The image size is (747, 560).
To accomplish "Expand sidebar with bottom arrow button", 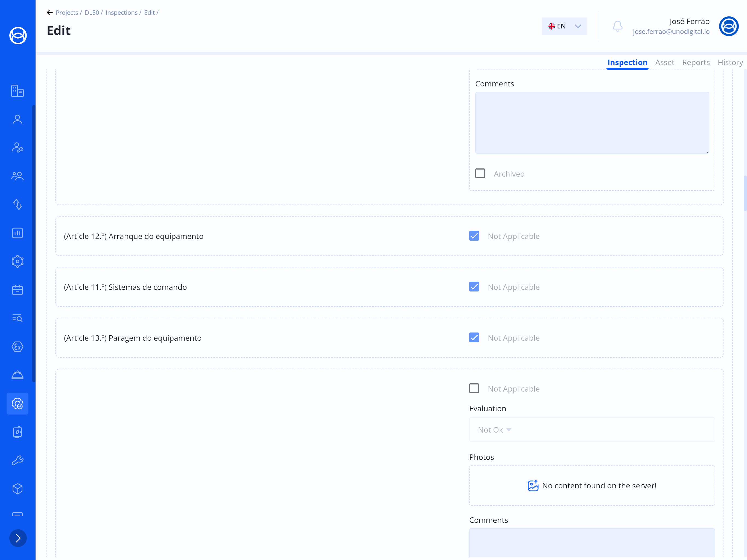I will (x=18, y=538).
